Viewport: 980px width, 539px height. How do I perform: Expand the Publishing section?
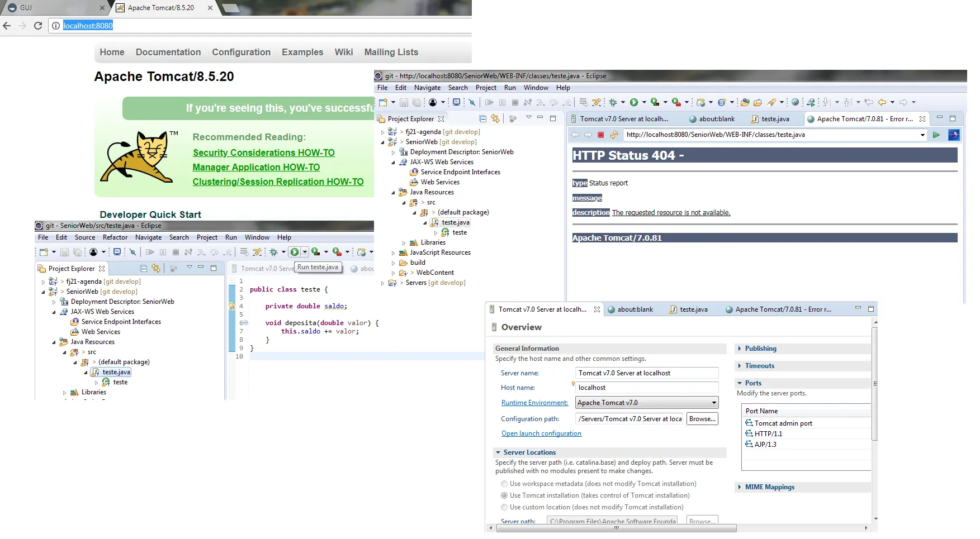[760, 349]
